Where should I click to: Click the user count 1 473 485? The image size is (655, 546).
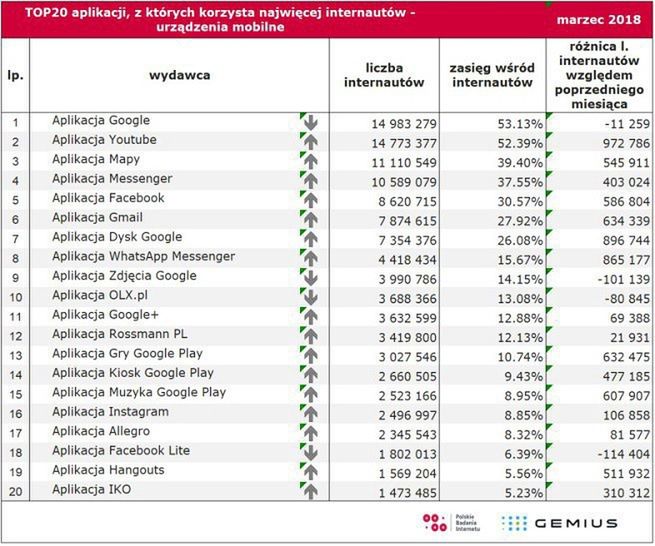(x=407, y=493)
